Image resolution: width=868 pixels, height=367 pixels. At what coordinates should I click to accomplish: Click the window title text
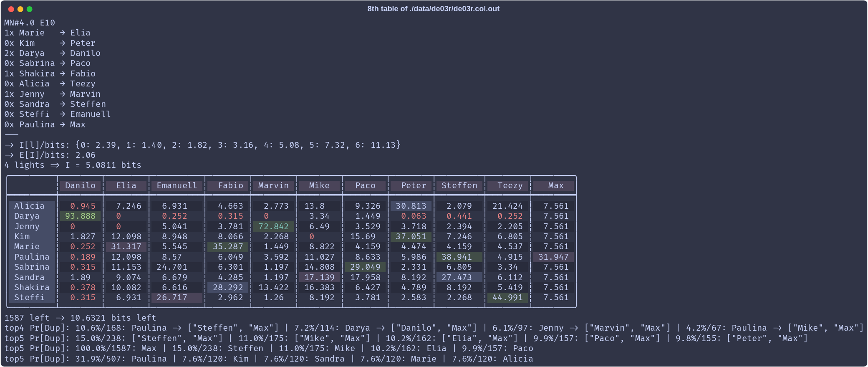[433, 9]
